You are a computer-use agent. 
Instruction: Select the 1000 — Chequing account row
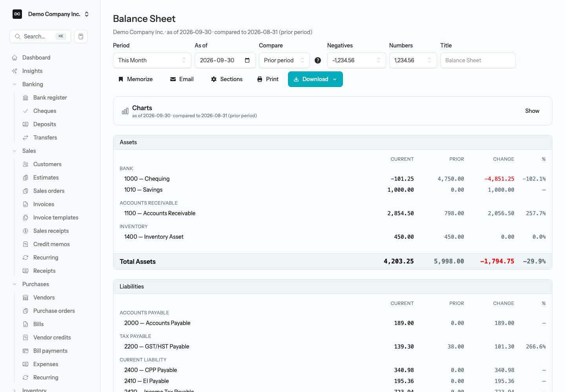[333, 179]
